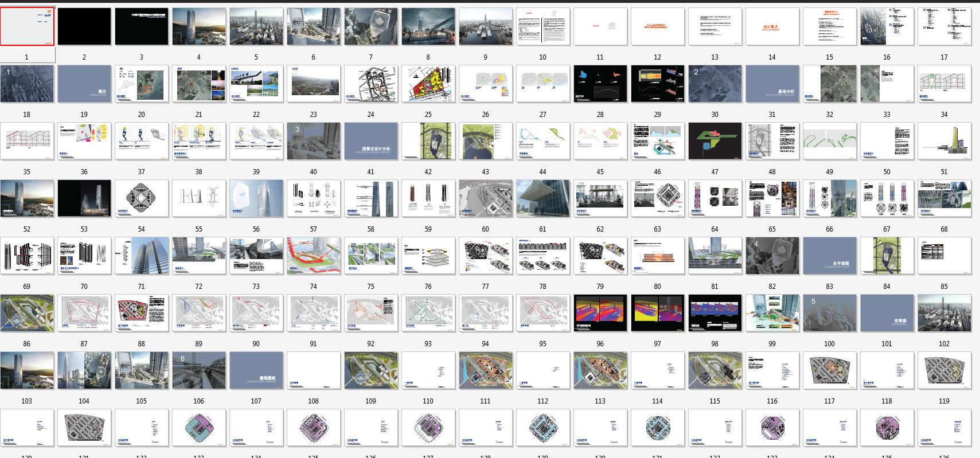Click the slide number label 46
This screenshot has height=458, width=980.
coord(657,171)
